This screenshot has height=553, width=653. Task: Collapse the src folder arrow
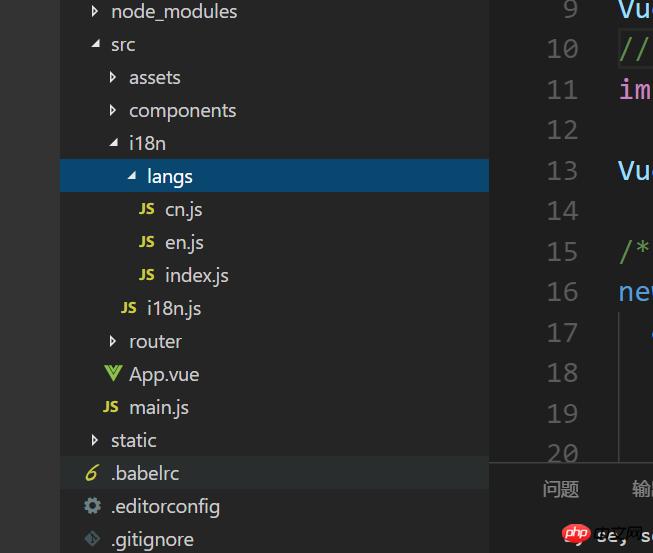tap(95, 45)
